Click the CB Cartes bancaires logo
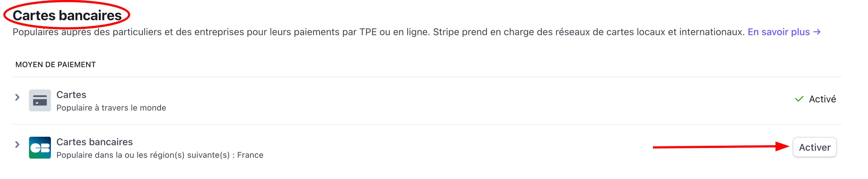The height and width of the screenshot is (179, 868). click(x=40, y=148)
